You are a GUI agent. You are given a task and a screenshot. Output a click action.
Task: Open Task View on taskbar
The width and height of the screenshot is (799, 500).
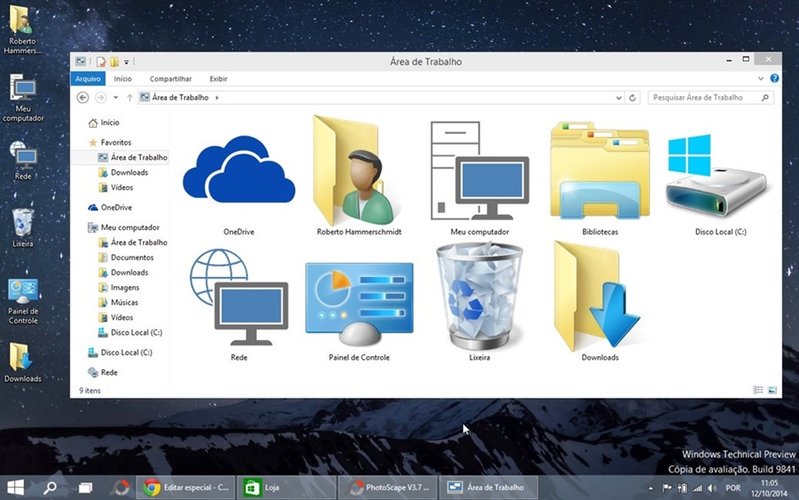coord(85,488)
